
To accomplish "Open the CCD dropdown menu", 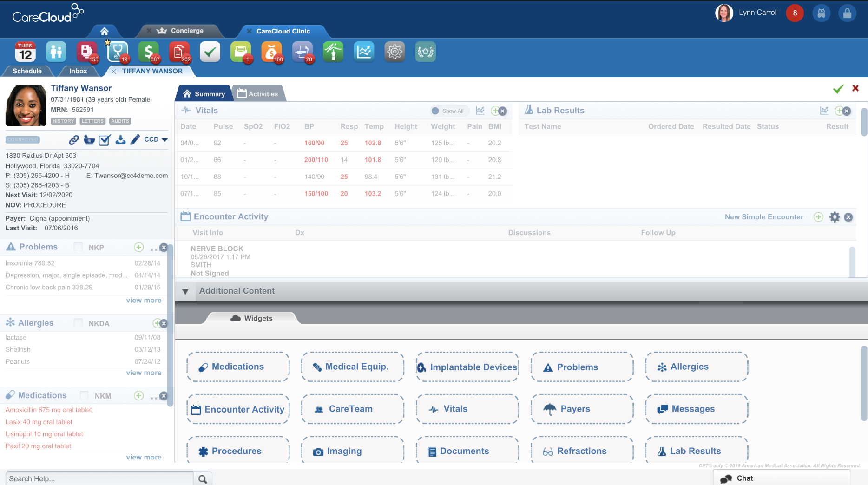I will (156, 139).
